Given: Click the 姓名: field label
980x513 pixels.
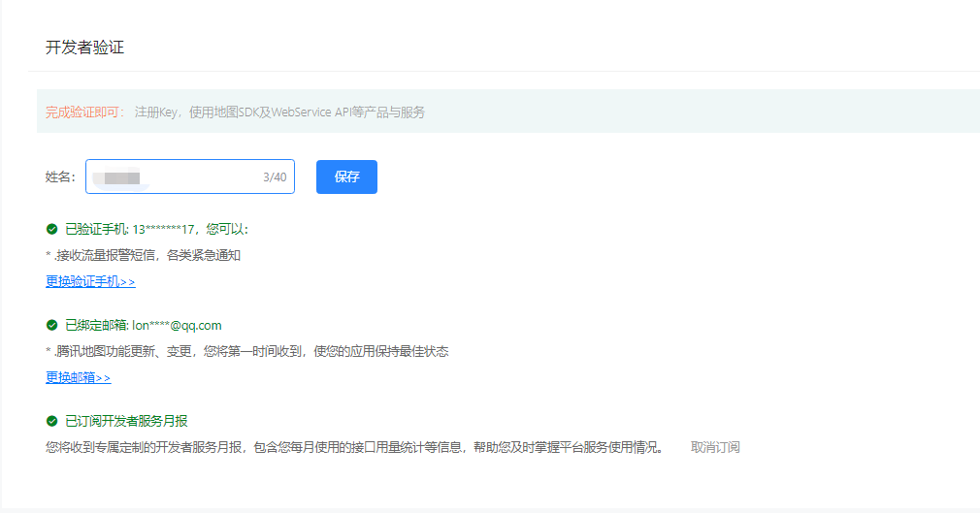Looking at the screenshot, I should [x=60, y=177].
